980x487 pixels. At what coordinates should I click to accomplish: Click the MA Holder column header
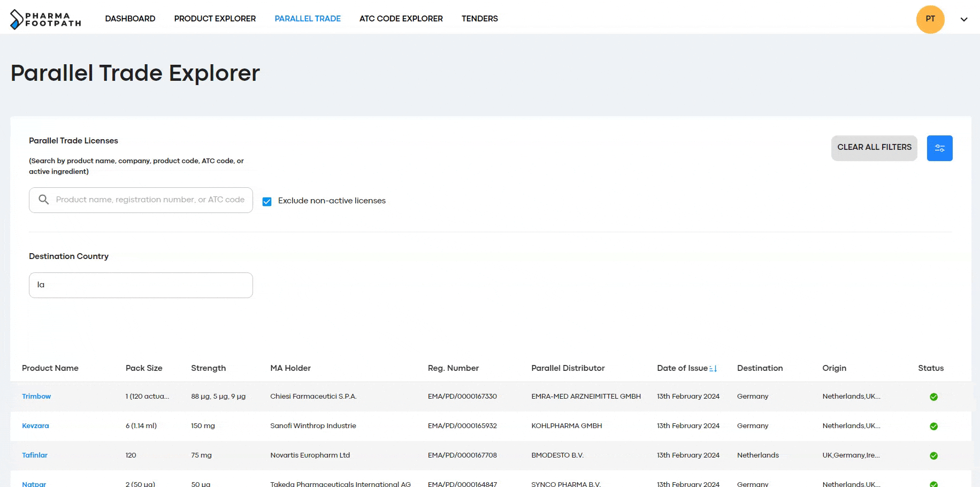coord(290,368)
